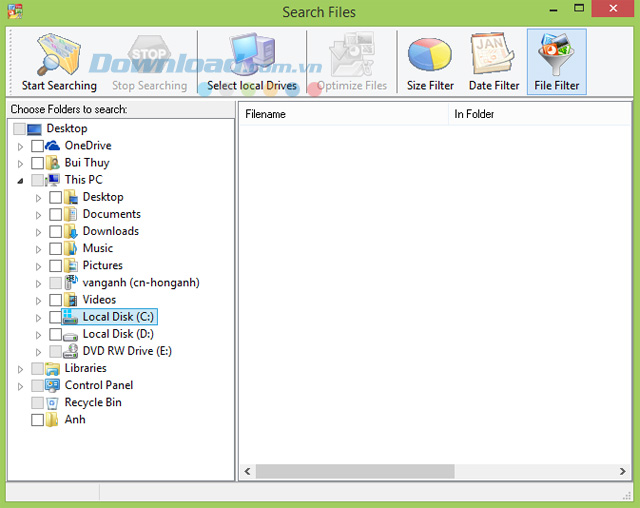Click the Select local Drives icon
The height and width of the screenshot is (508, 640).
[x=252, y=53]
